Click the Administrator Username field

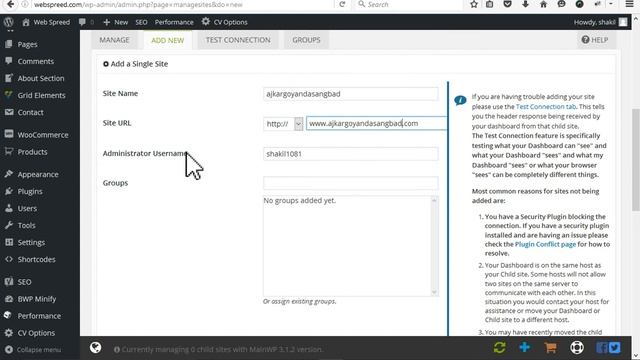(x=351, y=154)
